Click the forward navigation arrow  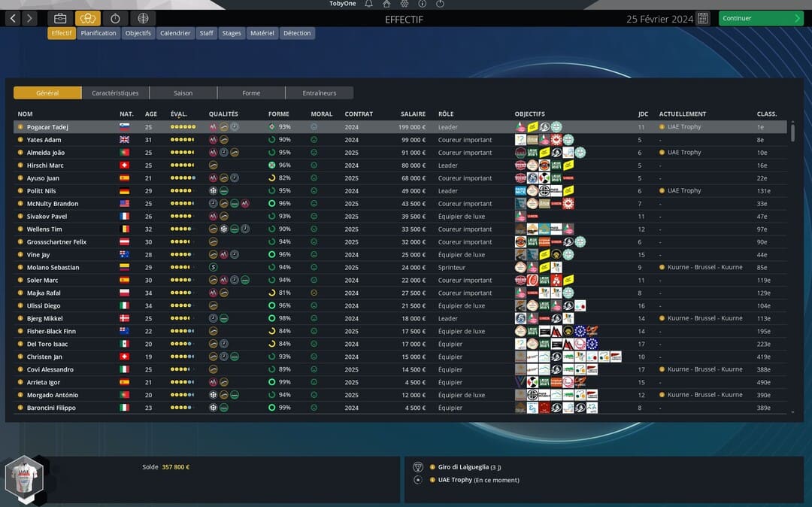tap(29, 19)
